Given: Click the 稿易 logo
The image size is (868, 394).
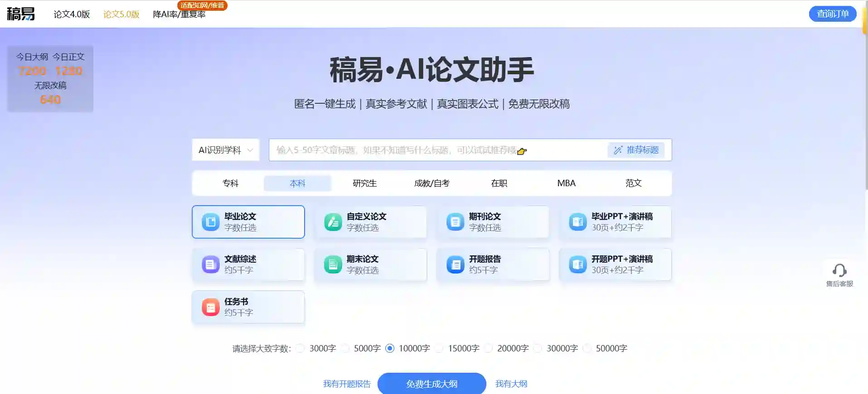Looking at the screenshot, I should pyautogui.click(x=21, y=14).
